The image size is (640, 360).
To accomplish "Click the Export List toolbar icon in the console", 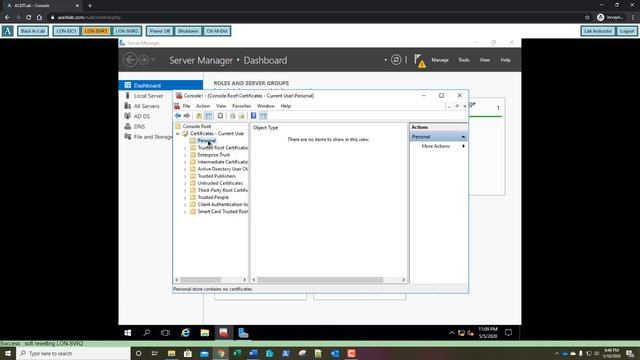I will [x=242, y=116].
